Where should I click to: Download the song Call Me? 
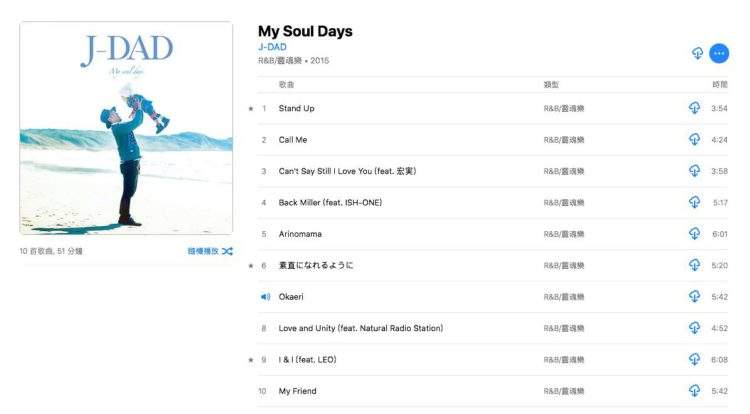(694, 140)
